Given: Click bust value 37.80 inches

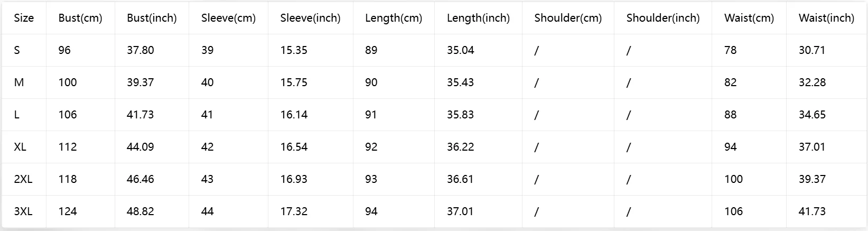Looking at the screenshot, I should (x=141, y=50).
